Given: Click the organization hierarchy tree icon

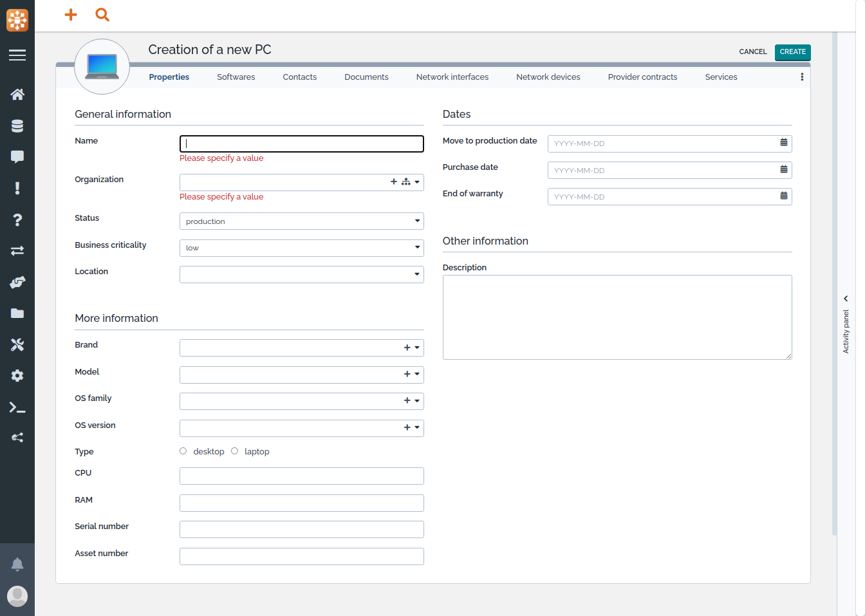Looking at the screenshot, I should [x=405, y=182].
